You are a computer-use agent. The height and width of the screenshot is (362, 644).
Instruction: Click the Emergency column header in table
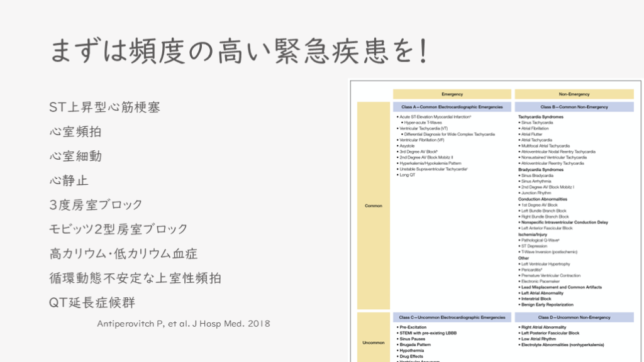[x=452, y=94]
